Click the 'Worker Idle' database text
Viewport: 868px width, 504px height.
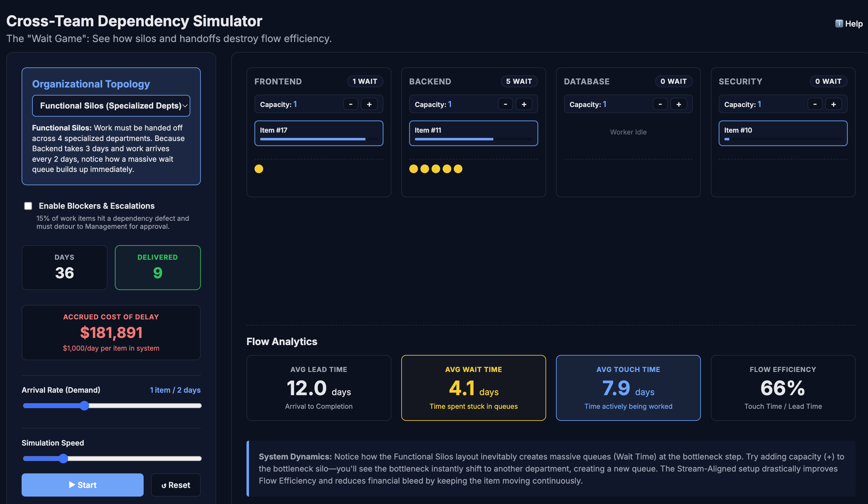[628, 132]
